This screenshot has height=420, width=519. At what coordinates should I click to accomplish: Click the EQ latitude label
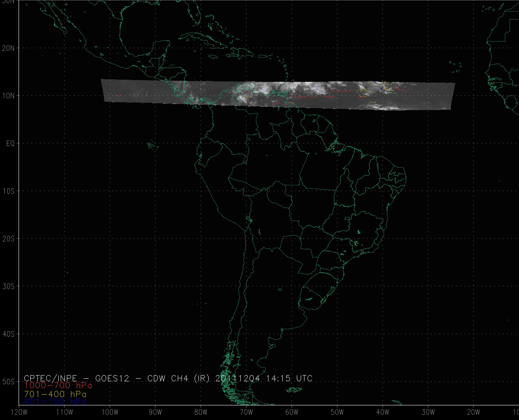[x=10, y=143]
